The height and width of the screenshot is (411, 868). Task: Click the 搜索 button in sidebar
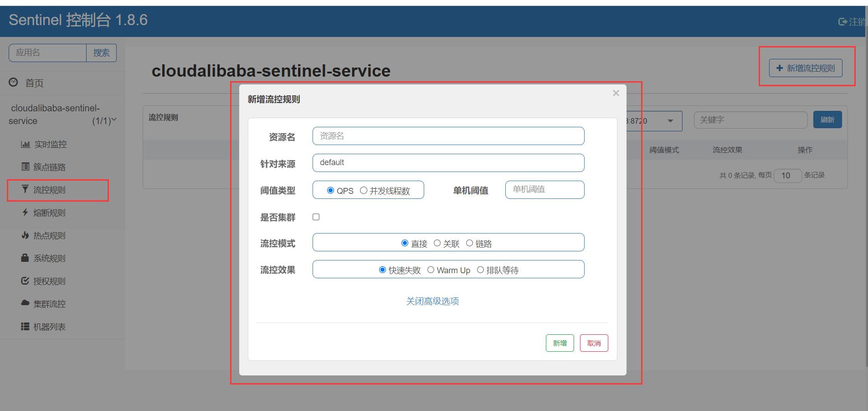click(x=101, y=53)
